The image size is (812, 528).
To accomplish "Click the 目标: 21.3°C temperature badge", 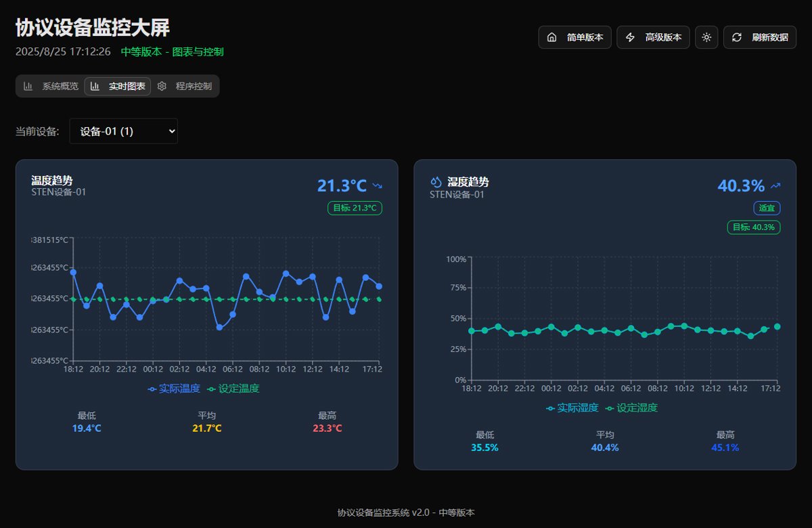I will tap(355, 208).
